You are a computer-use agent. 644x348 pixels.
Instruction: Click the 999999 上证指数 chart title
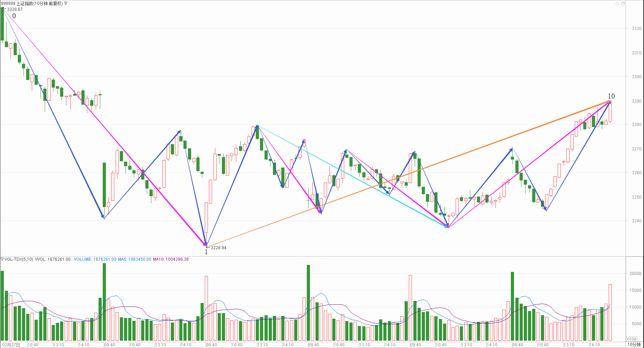point(31,3)
